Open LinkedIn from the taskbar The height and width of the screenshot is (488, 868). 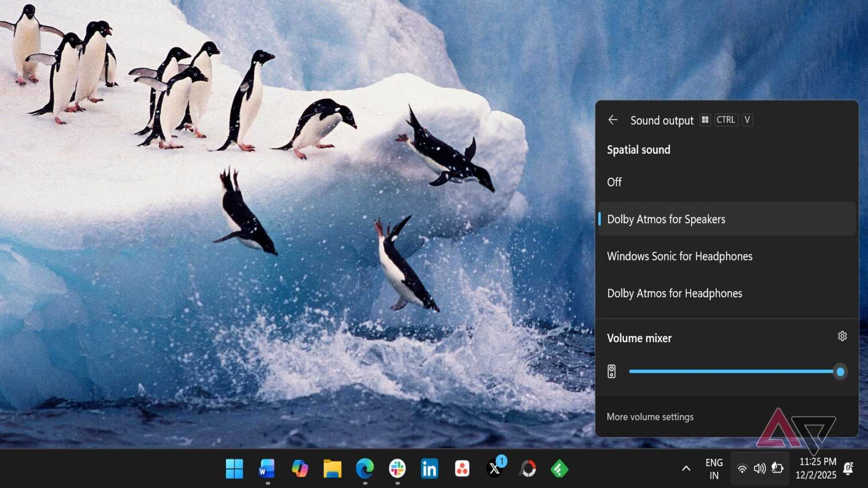[x=429, y=469]
